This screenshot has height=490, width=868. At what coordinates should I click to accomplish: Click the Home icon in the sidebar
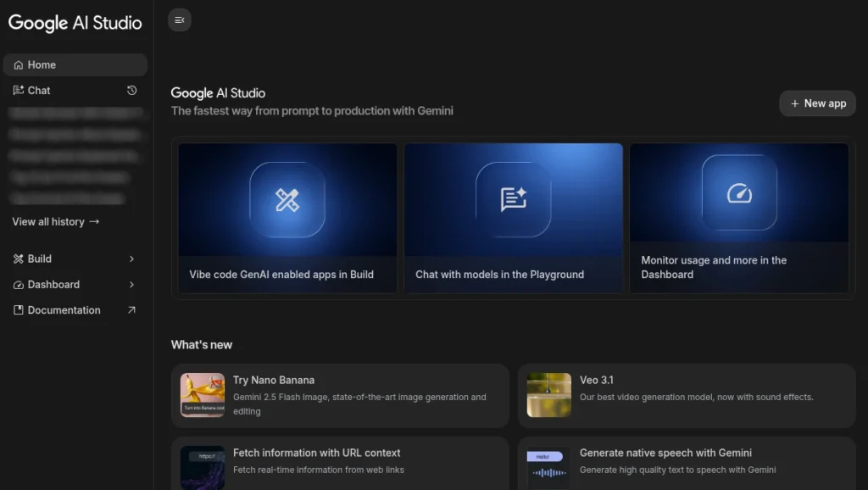(17, 64)
